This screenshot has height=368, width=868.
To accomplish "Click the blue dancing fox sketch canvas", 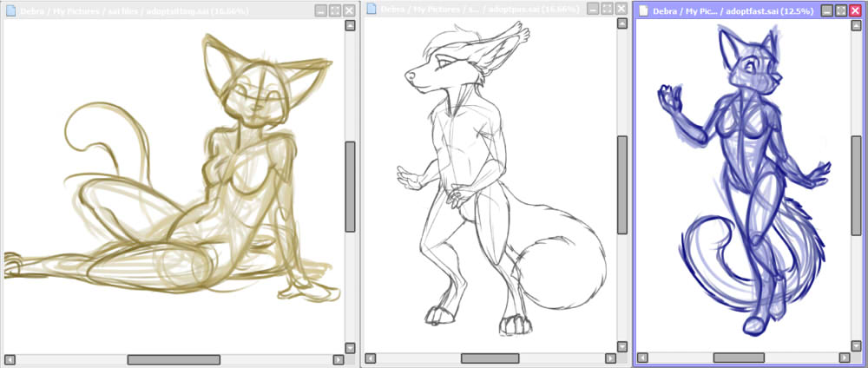I will tap(743, 186).
